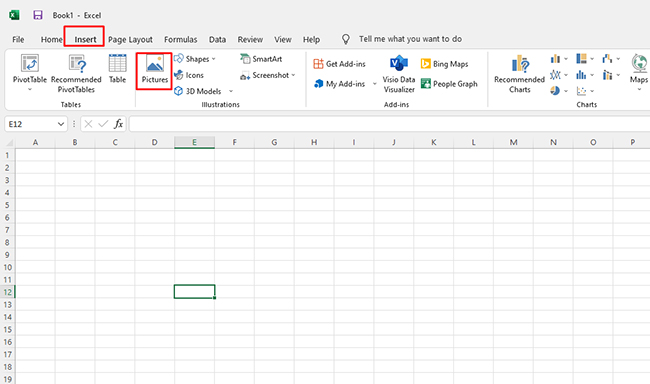The height and width of the screenshot is (384, 650).
Task: Click Tell me what you want to do
Action: pyautogui.click(x=410, y=39)
